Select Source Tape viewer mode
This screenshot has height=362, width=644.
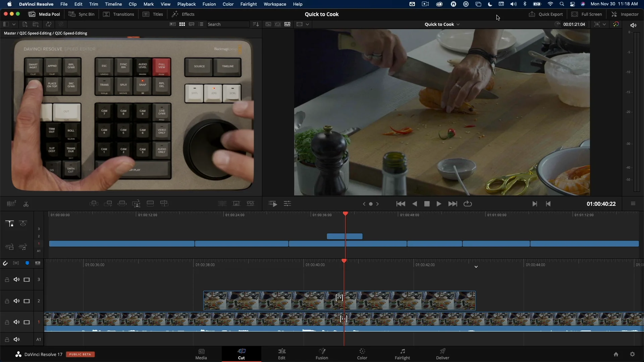coord(278,24)
